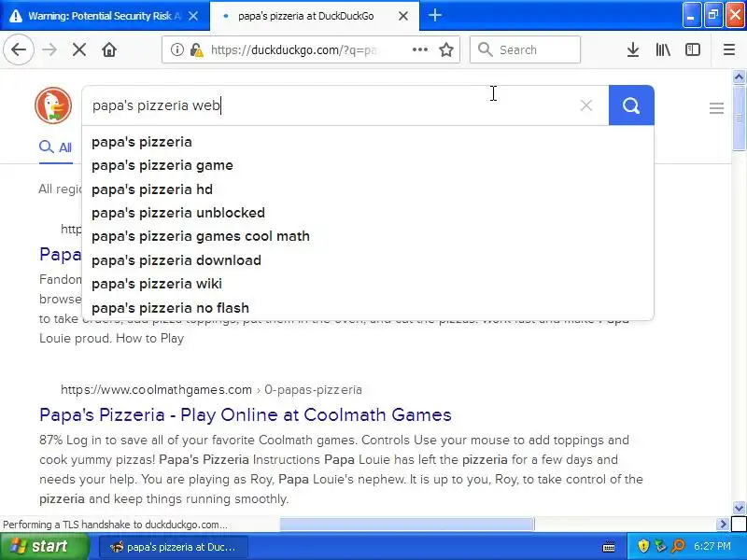Toggle the sidebar view icon

tap(692, 49)
